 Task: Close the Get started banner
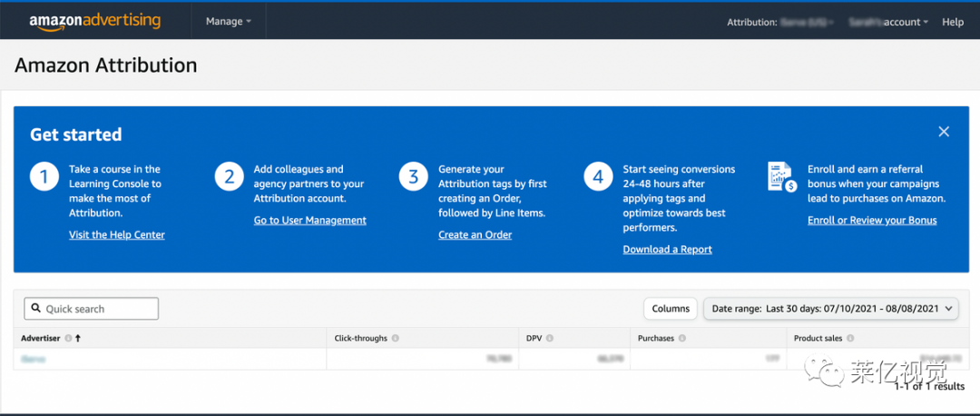pos(944,132)
